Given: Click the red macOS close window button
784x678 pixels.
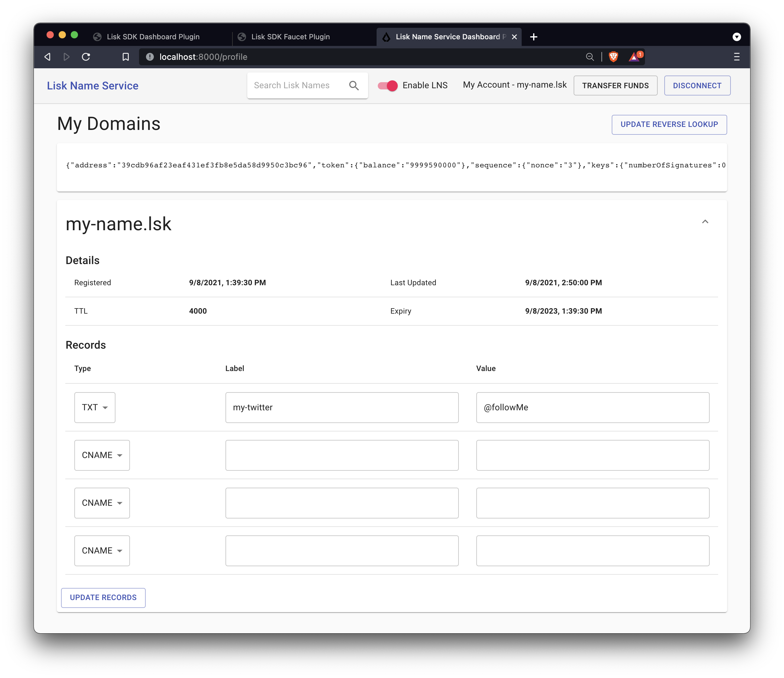Looking at the screenshot, I should pos(50,35).
